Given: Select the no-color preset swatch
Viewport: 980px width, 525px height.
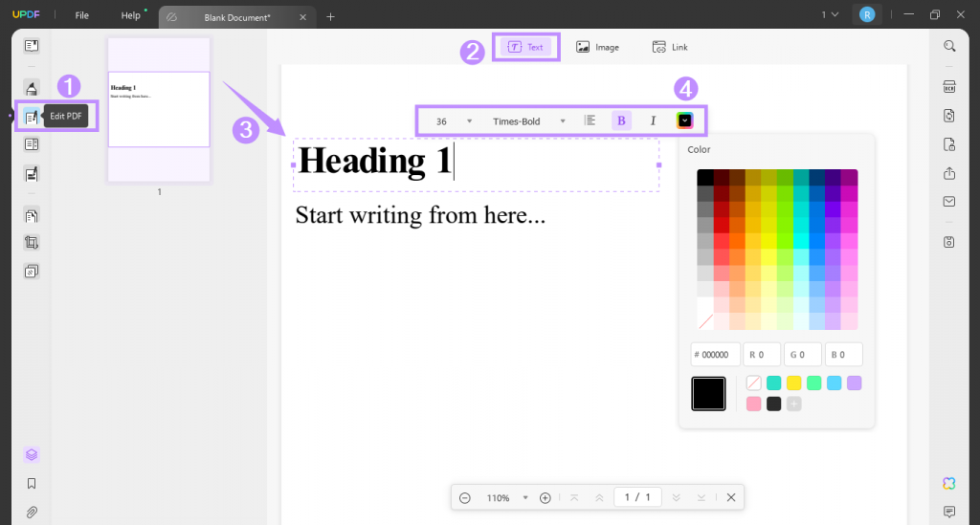Looking at the screenshot, I should coord(754,383).
